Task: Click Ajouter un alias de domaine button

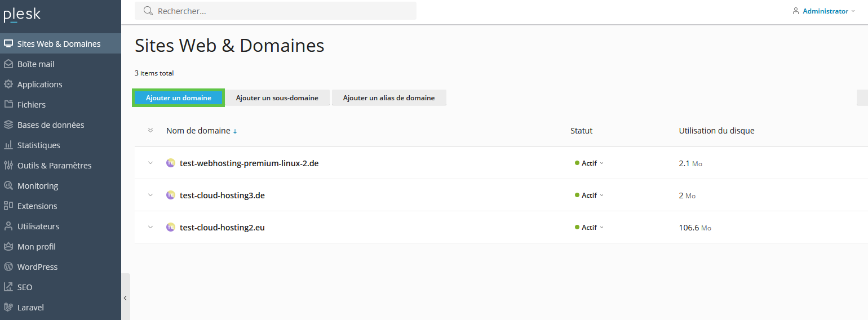Action: (389, 97)
